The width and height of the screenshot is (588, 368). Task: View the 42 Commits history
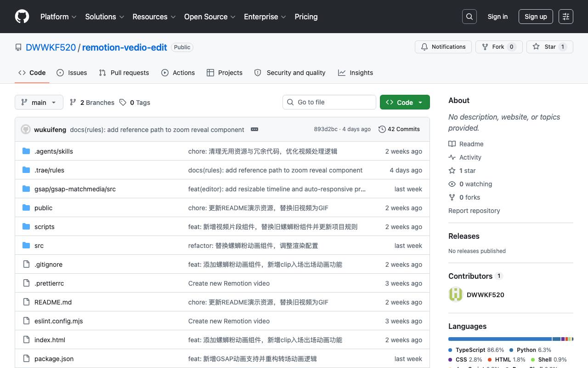coord(399,129)
